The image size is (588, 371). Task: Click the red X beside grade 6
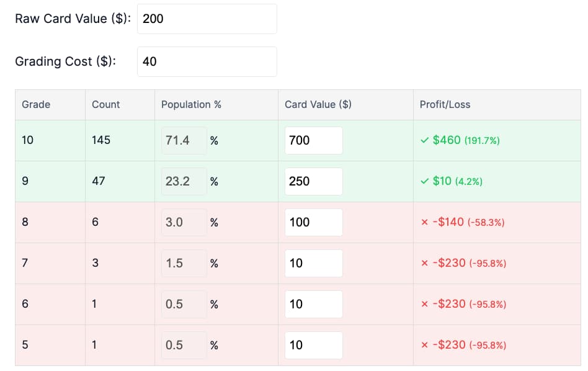(x=424, y=304)
